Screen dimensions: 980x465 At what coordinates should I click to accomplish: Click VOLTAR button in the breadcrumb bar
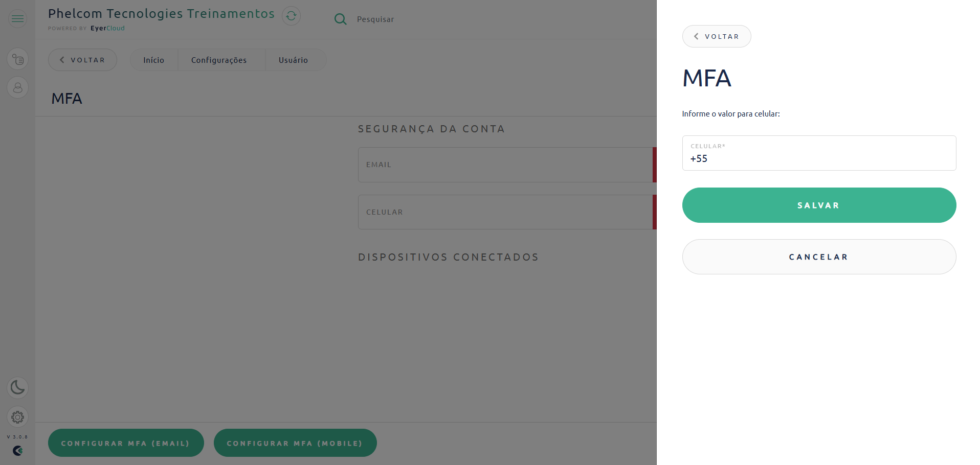tap(82, 60)
